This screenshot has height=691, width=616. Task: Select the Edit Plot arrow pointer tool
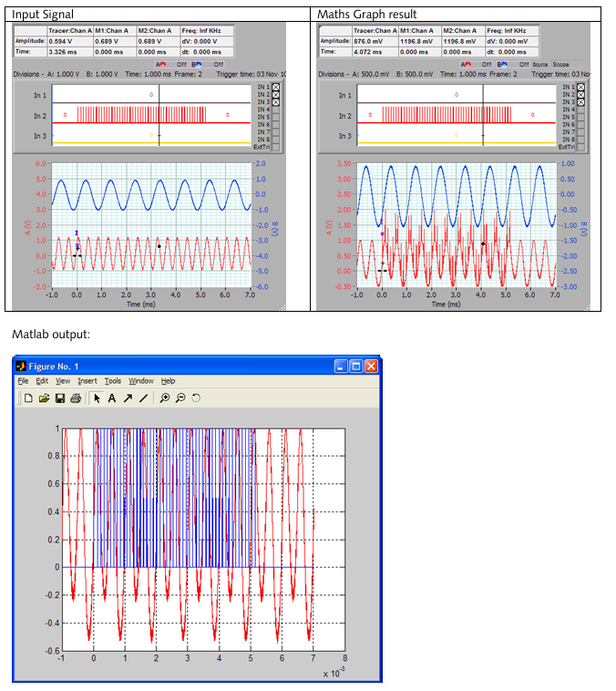(x=98, y=398)
